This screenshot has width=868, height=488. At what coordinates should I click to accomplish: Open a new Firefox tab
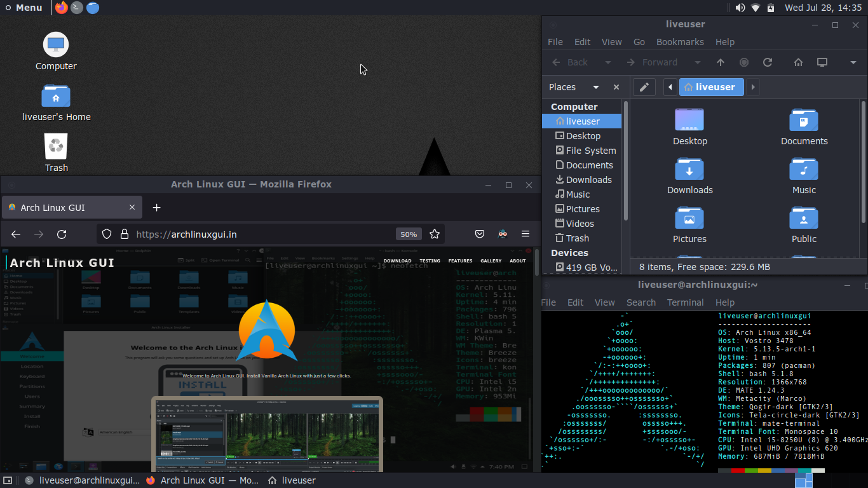pos(157,208)
